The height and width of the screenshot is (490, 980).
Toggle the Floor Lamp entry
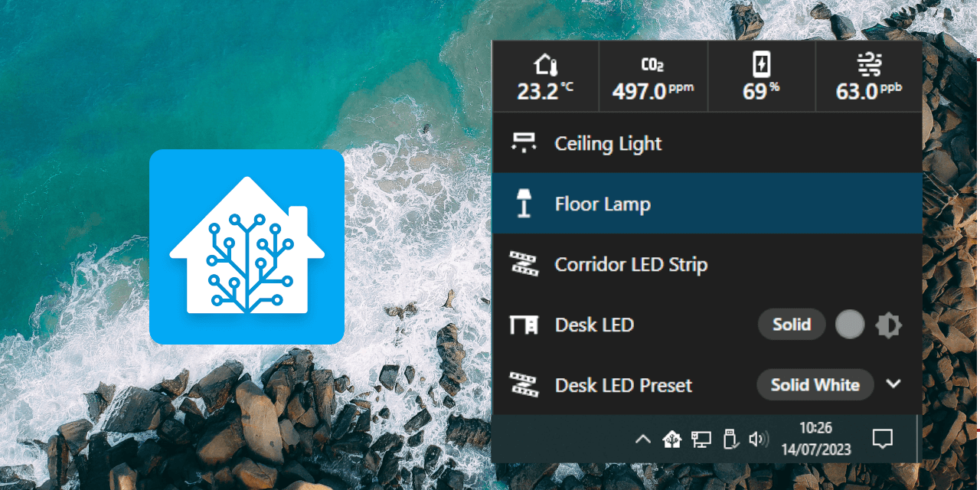click(603, 204)
